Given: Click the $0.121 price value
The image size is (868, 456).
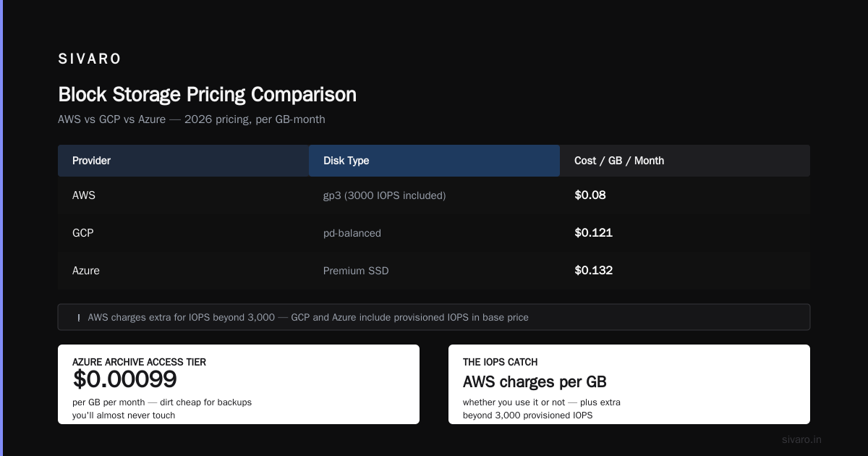Looking at the screenshot, I should [x=593, y=233].
